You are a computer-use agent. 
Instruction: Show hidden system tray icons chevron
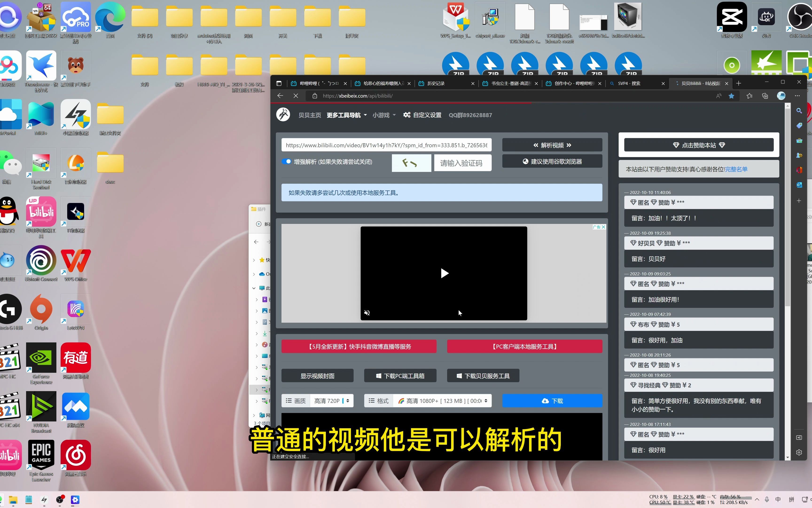(x=757, y=499)
